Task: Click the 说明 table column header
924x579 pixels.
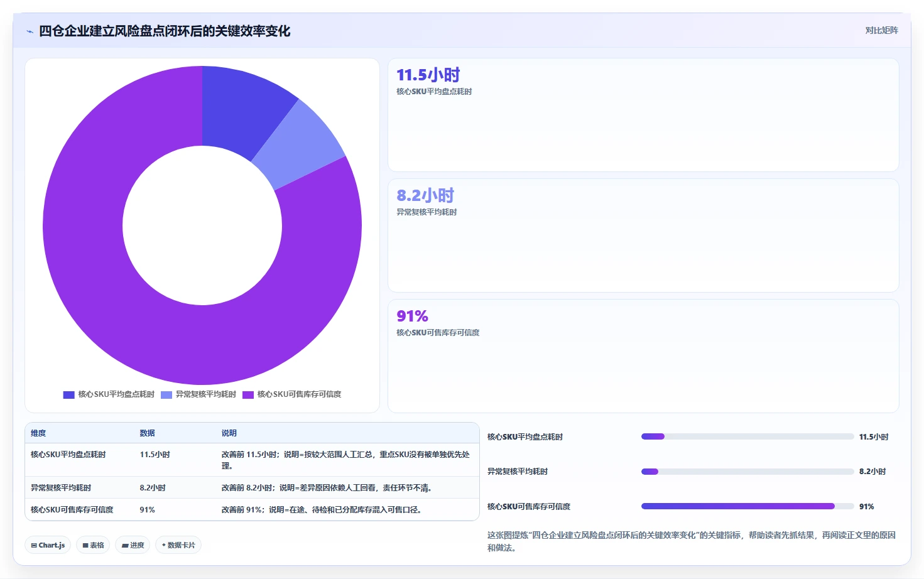Action: [229, 433]
